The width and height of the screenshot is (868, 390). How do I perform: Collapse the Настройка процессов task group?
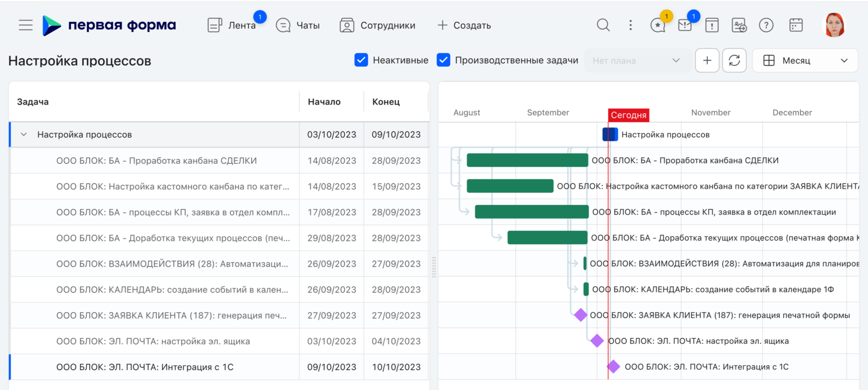click(x=24, y=134)
